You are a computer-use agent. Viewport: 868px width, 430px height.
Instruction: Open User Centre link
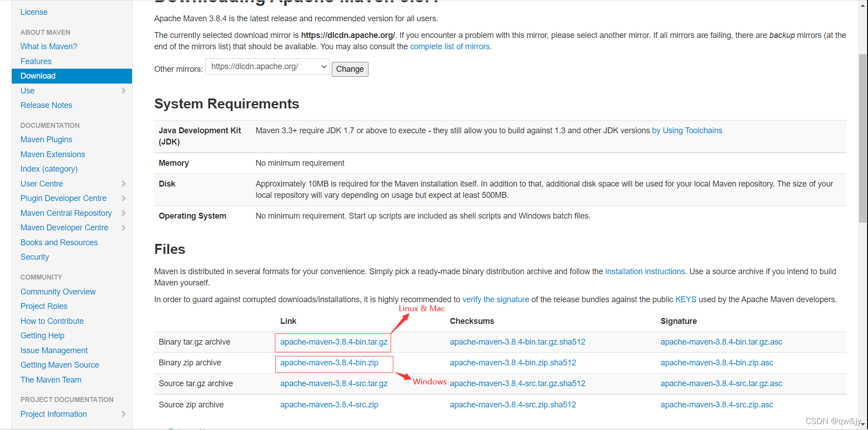[42, 184]
